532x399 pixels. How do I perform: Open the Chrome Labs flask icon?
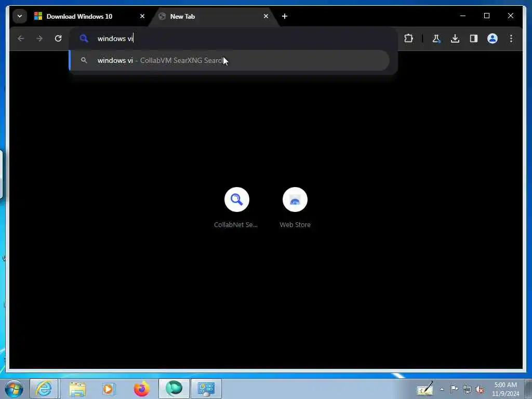(436, 38)
